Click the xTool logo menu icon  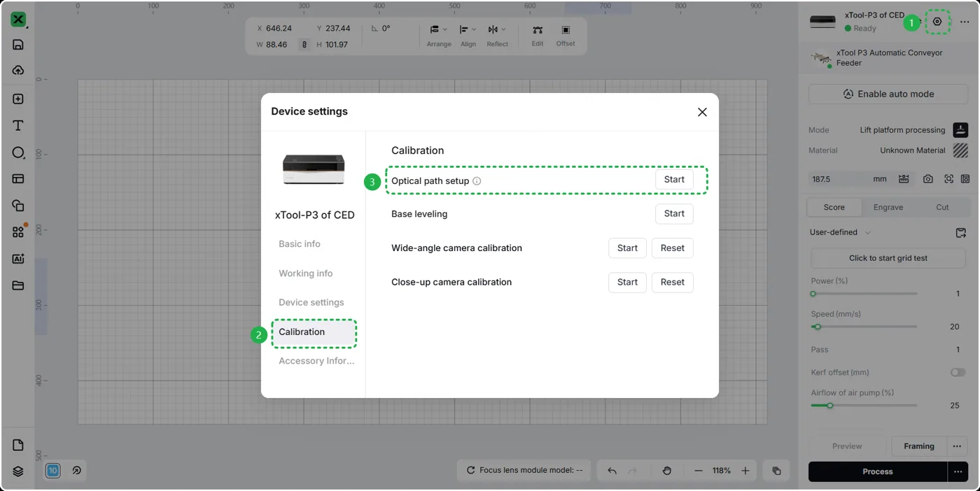18,20
